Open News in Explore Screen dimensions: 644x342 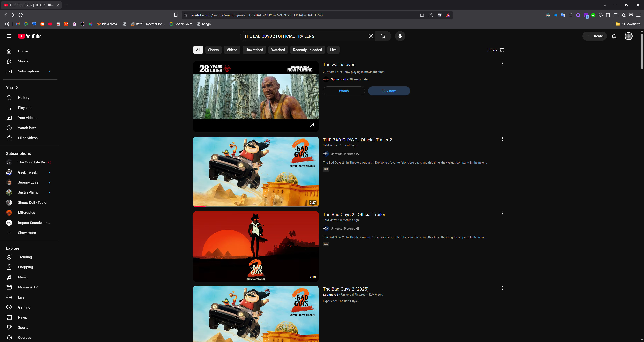[29, 317]
